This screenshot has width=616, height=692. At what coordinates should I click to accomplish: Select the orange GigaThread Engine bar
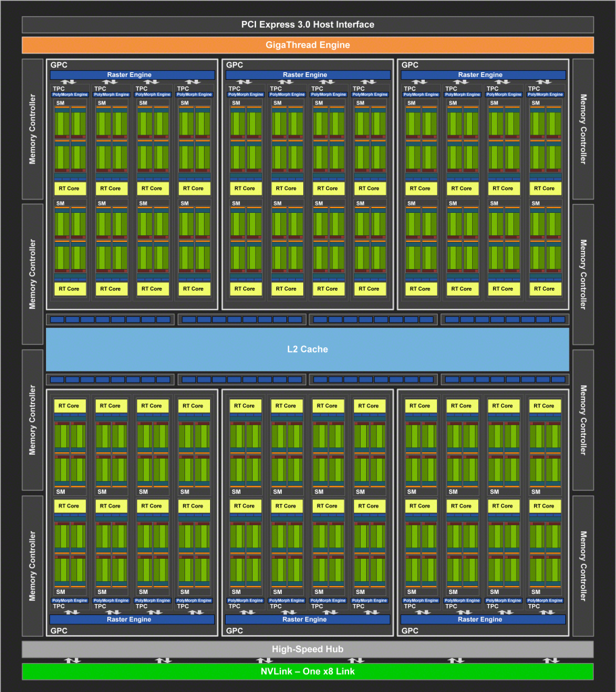pyautogui.click(x=307, y=45)
